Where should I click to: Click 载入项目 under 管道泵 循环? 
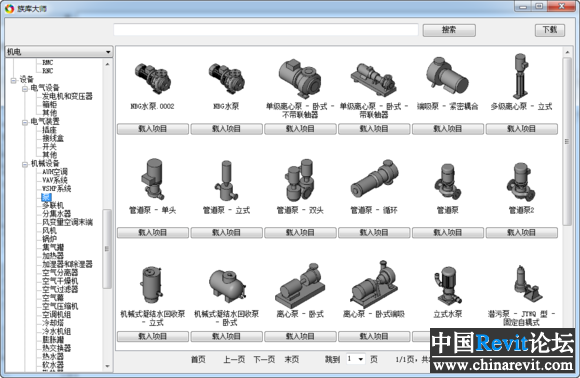pyautogui.click(x=374, y=233)
